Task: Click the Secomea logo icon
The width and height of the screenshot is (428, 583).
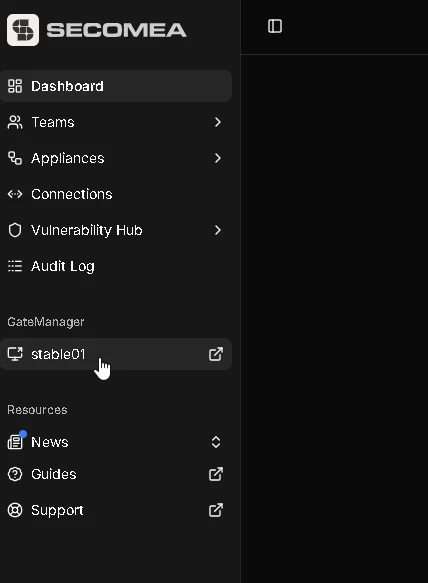Action: point(23,30)
